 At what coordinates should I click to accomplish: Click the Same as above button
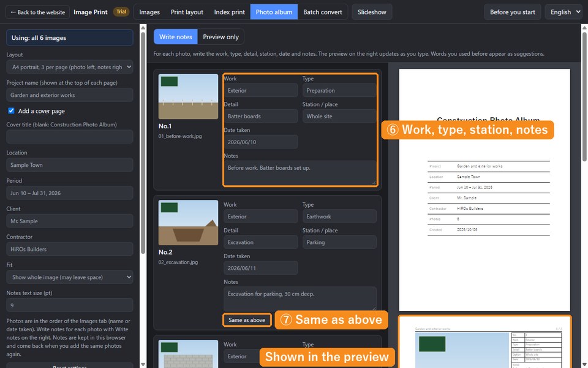click(247, 320)
